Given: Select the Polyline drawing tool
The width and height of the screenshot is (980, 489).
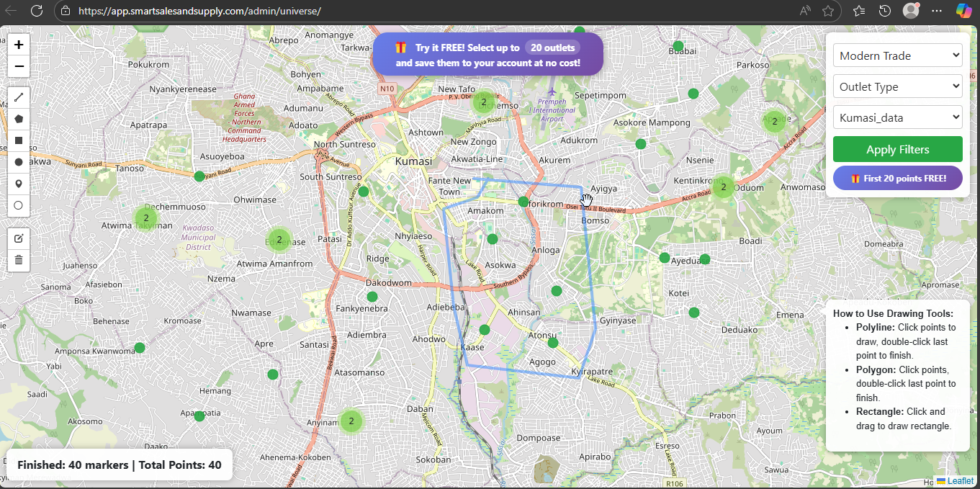Looking at the screenshot, I should click(18, 97).
